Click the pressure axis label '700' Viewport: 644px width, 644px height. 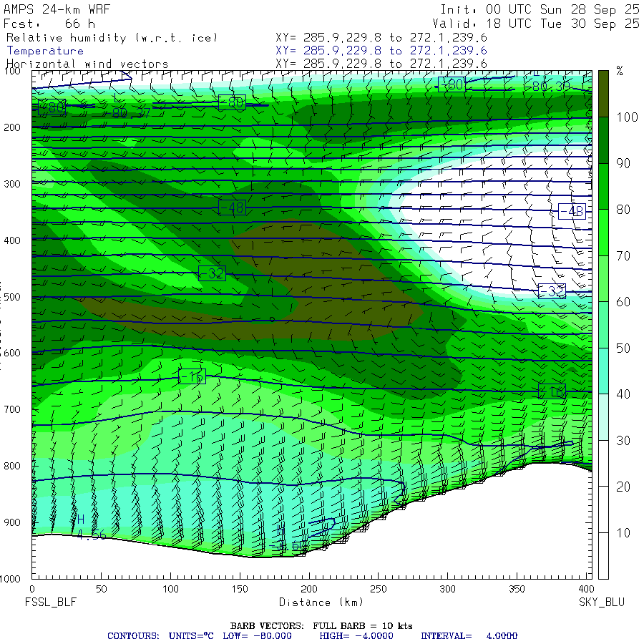pyautogui.click(x=12, y=409)
